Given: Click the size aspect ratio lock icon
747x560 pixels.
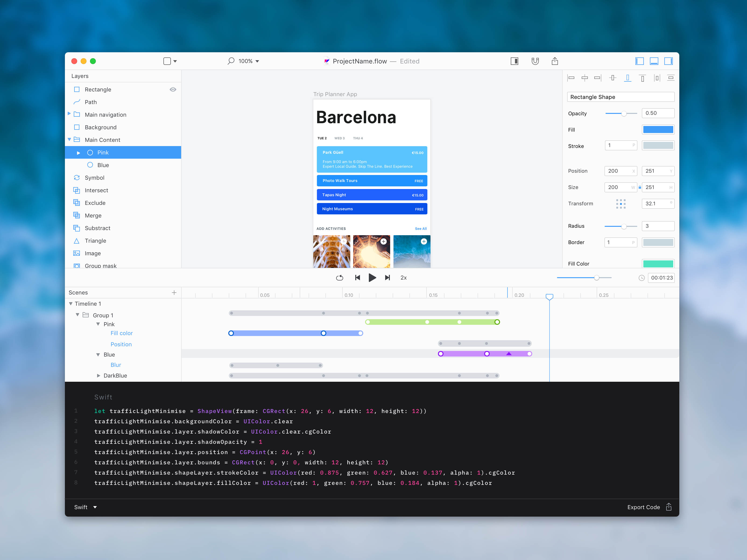Looking at the screenshot, I should 640,187.
